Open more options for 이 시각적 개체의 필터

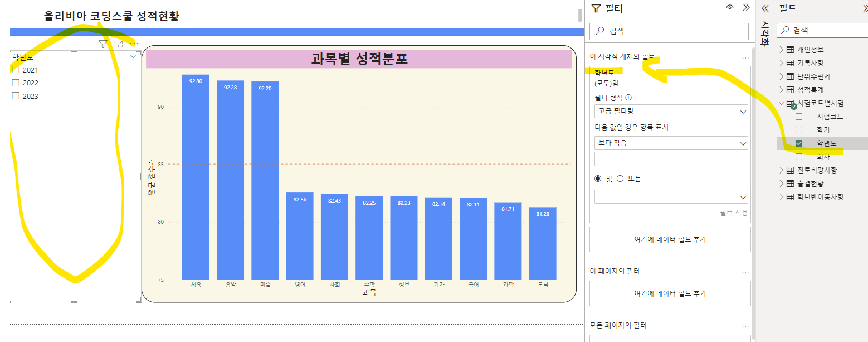click(745, 57)
